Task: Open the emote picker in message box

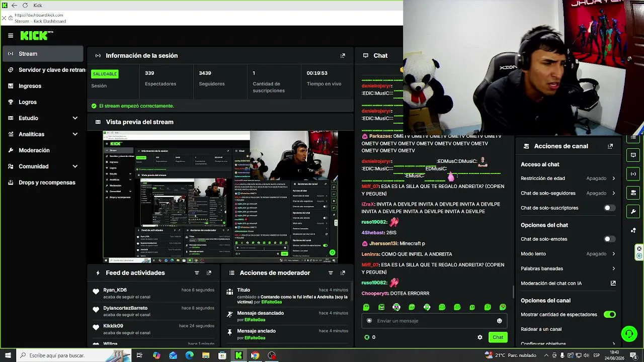Action: coord(500,321)
